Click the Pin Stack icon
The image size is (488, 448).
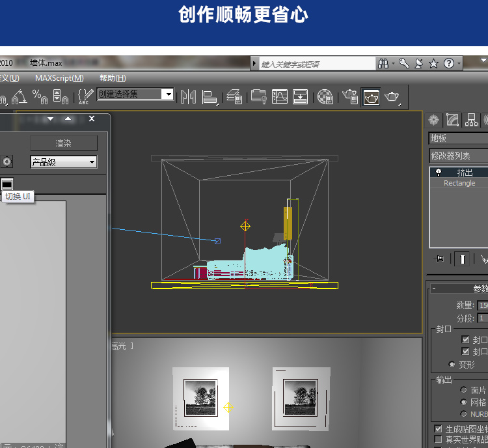439,259
